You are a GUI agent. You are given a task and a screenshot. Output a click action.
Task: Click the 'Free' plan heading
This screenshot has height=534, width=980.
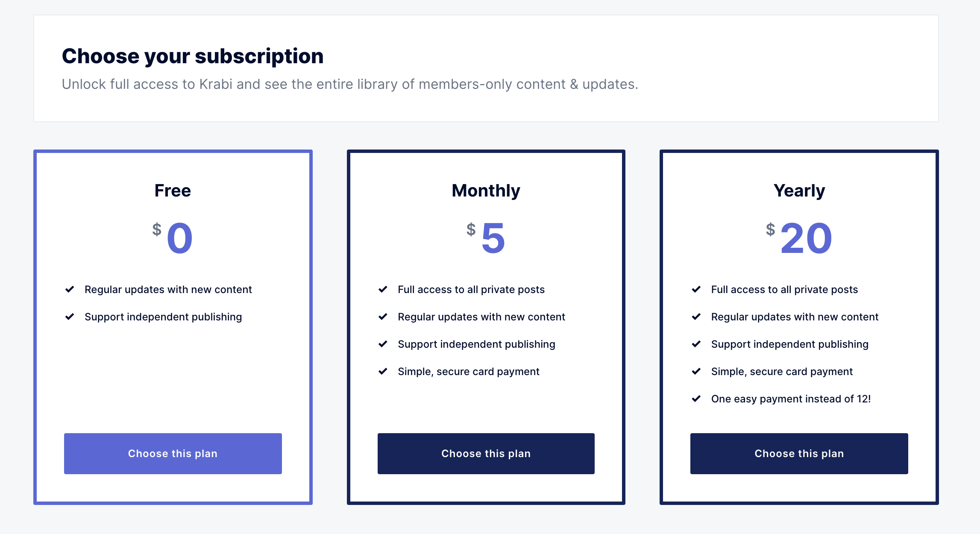[x=173, y=191]
